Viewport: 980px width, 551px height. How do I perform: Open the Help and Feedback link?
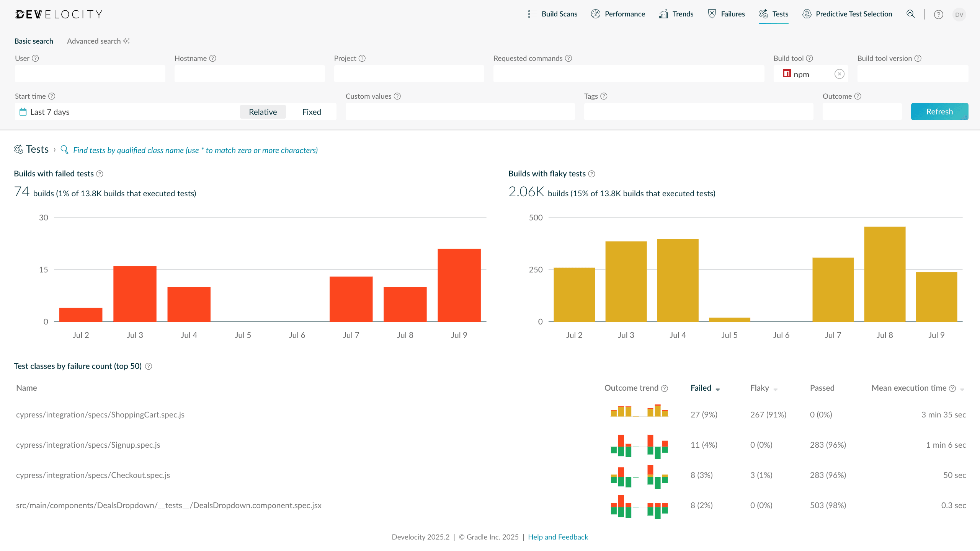(558, 537)
